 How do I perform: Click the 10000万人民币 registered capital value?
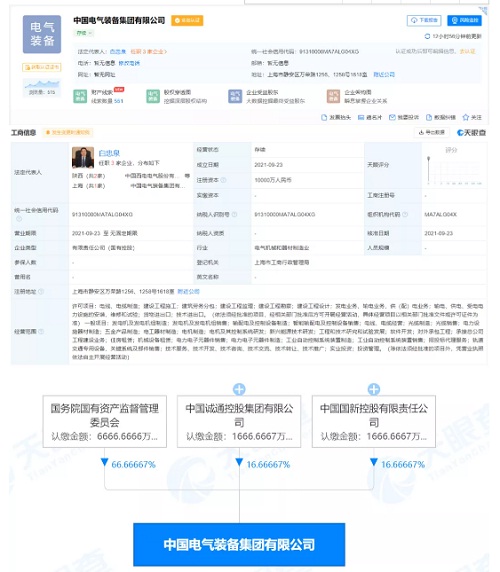(273, 180)
